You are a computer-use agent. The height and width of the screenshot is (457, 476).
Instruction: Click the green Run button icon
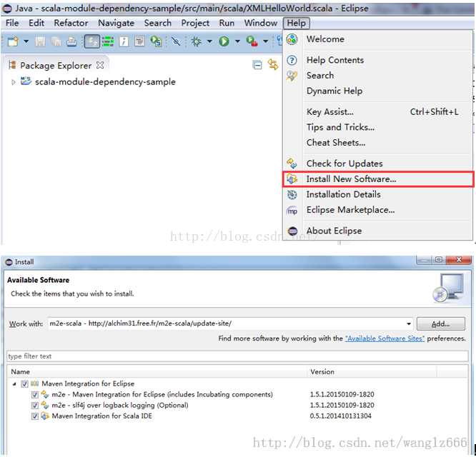(224, 41)
